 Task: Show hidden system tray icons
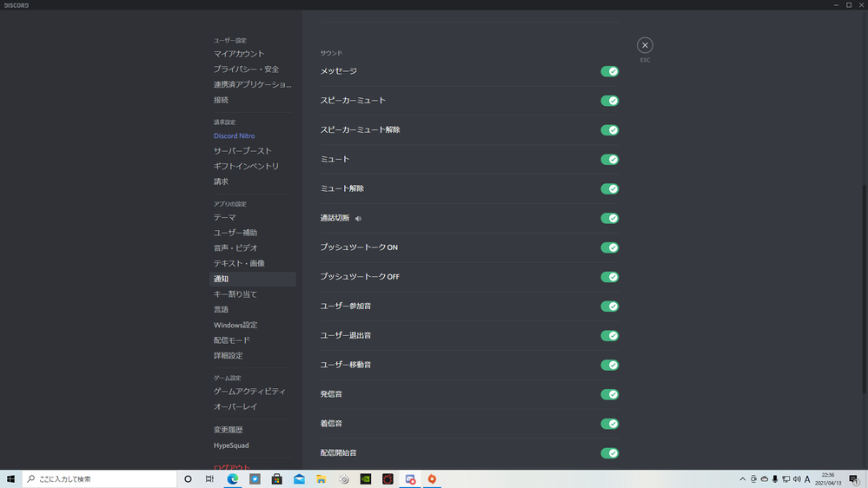[742, 479]
